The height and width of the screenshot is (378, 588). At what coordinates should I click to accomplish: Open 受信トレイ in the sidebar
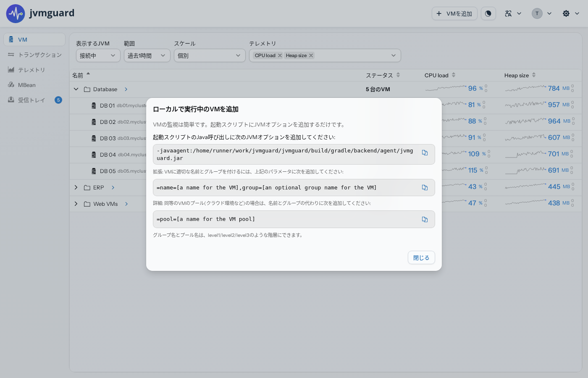[34, 100]
